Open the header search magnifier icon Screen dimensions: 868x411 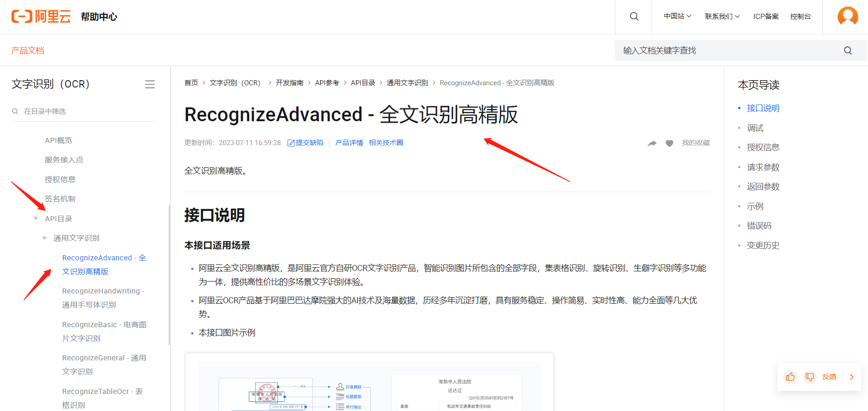(x=634, y=17)
